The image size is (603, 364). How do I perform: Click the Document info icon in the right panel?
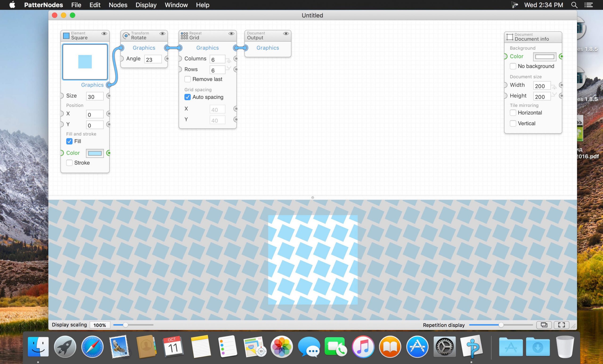[x=510, y=37]
